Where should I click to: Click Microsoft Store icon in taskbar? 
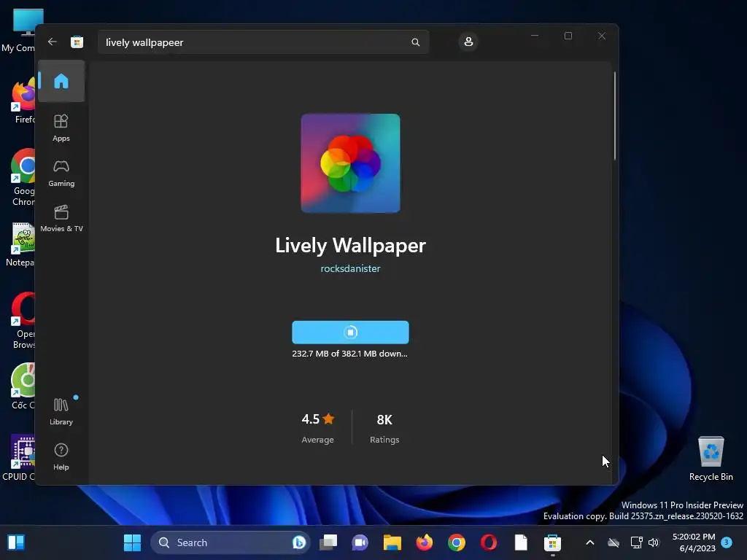[553, 542]
